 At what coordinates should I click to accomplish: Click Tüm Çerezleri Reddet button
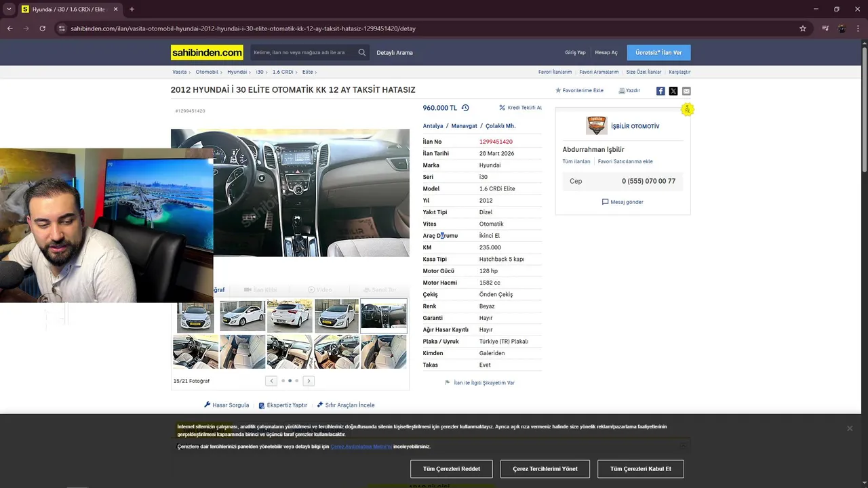point(452,469)
